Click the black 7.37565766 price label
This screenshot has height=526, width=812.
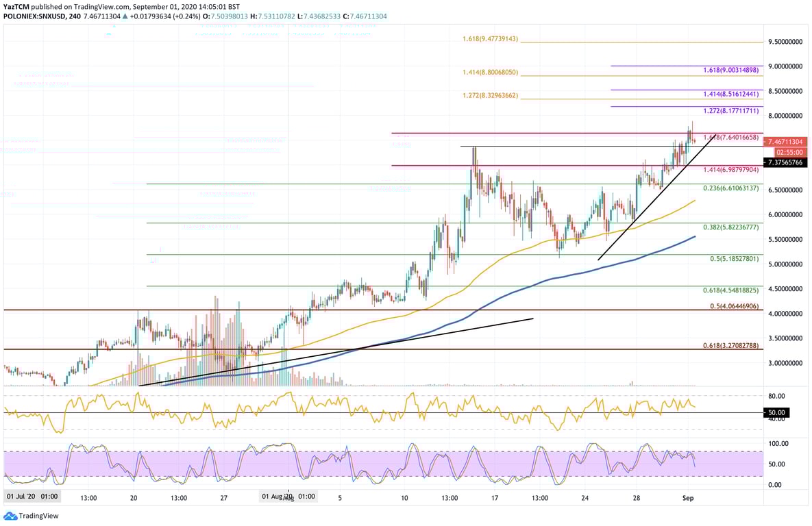[787, 162]
